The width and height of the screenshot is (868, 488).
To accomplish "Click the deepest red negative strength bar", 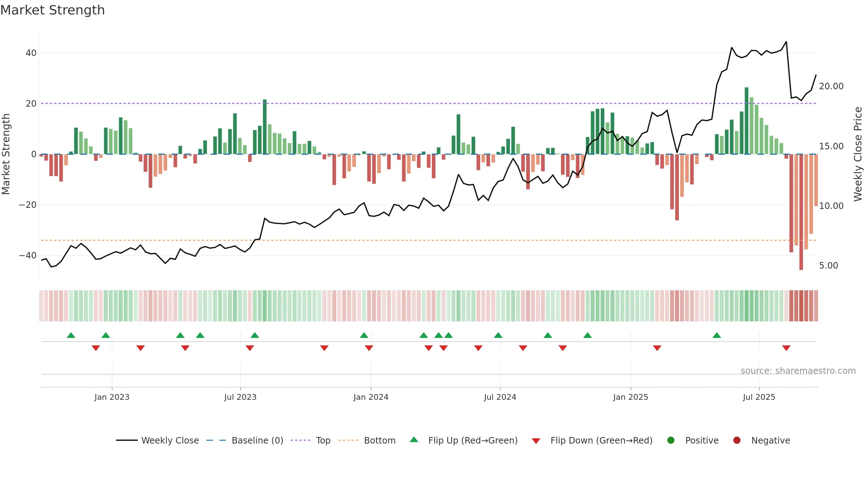I will coord(801,212).
